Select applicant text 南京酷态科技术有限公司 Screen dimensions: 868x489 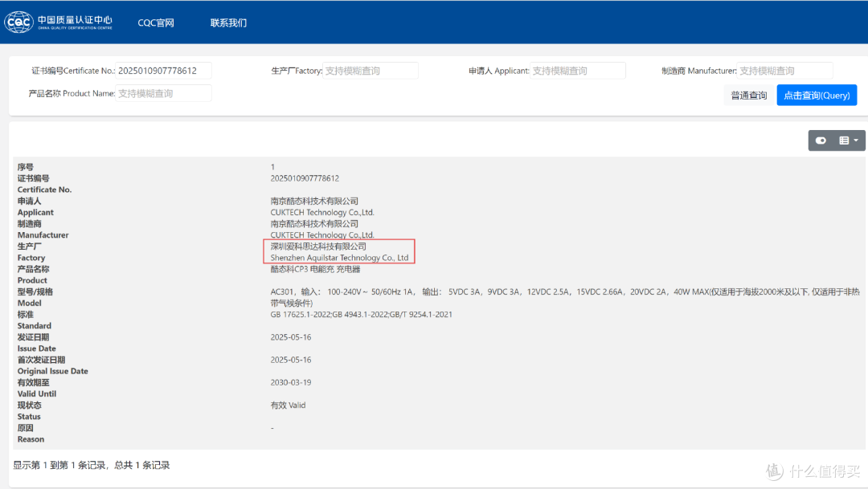click(x=314, y=201)
